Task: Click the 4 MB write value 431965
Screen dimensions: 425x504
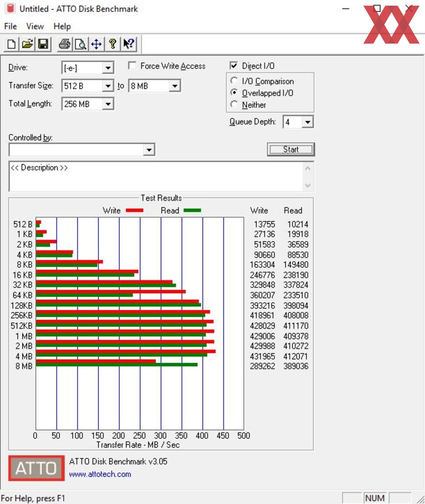Action: 262,356
